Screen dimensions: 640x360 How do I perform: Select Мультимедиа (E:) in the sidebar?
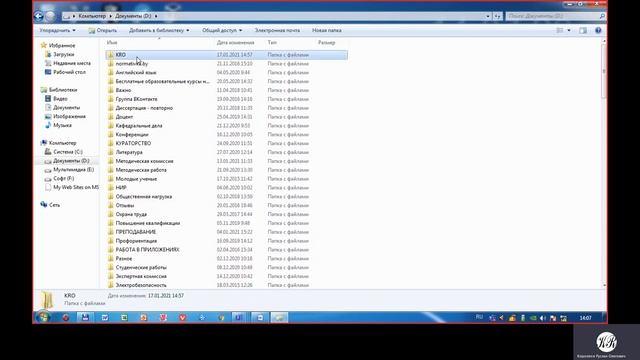(x=73, y=169)
